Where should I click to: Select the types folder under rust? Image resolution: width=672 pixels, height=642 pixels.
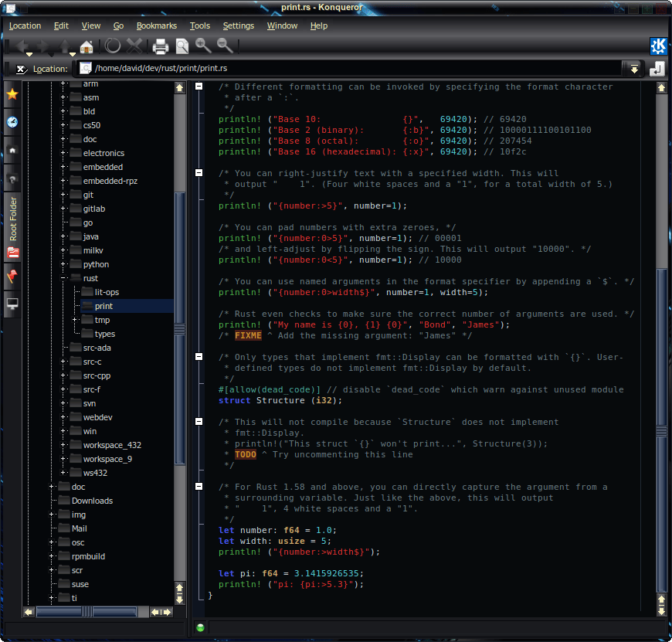click(104, 334)
